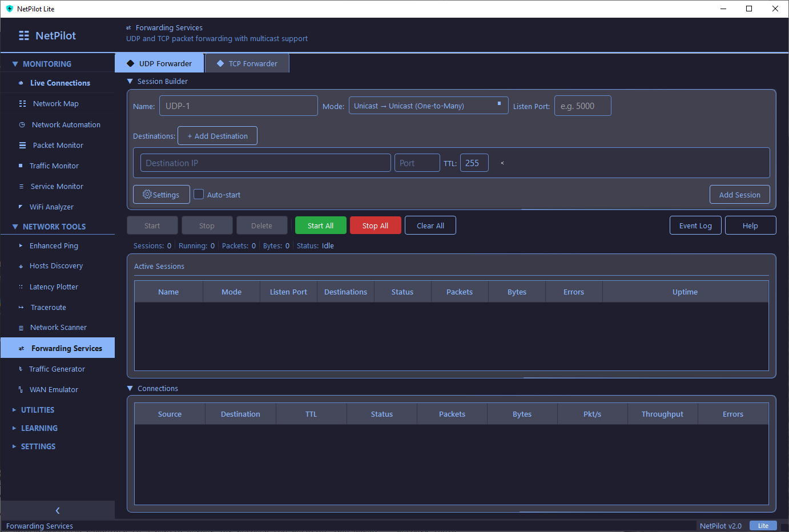
Task: Switch to the TCP Forwarder tab
Action: pos(247,63)
